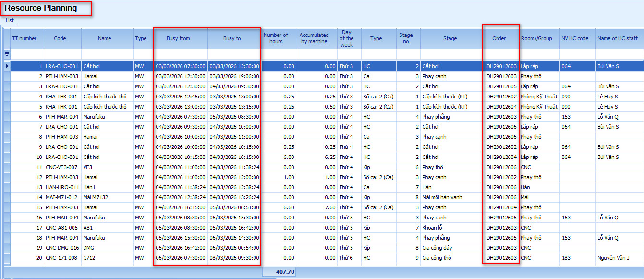The image size is (644, 279).
Task: Click the current-row arrow indicator for row 1
Action: tap(7, 66)
